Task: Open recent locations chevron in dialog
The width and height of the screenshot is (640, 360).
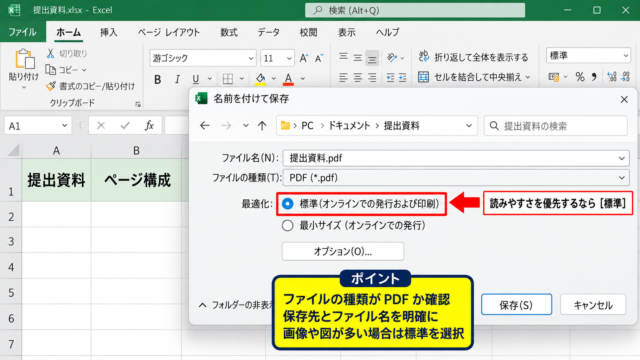Action: (x=245, y=126)
